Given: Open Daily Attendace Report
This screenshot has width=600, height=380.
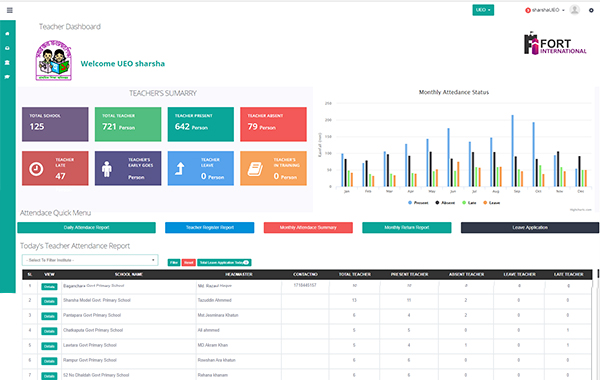Looking at the screenshot, I should coord(86,228).
